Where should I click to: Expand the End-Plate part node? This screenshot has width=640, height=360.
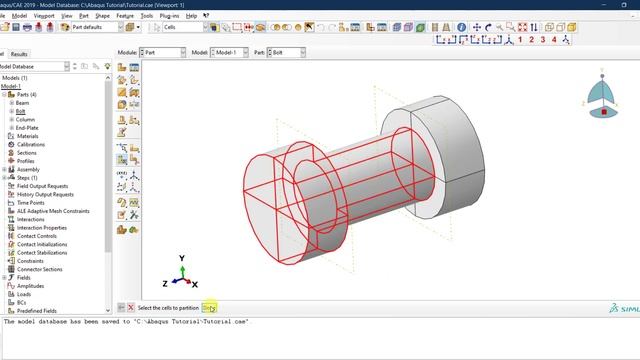pyautogui.click(x=12, y=128)
